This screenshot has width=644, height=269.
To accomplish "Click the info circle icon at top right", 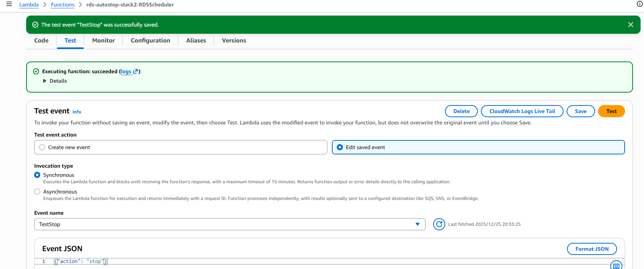I will (639, 4).
